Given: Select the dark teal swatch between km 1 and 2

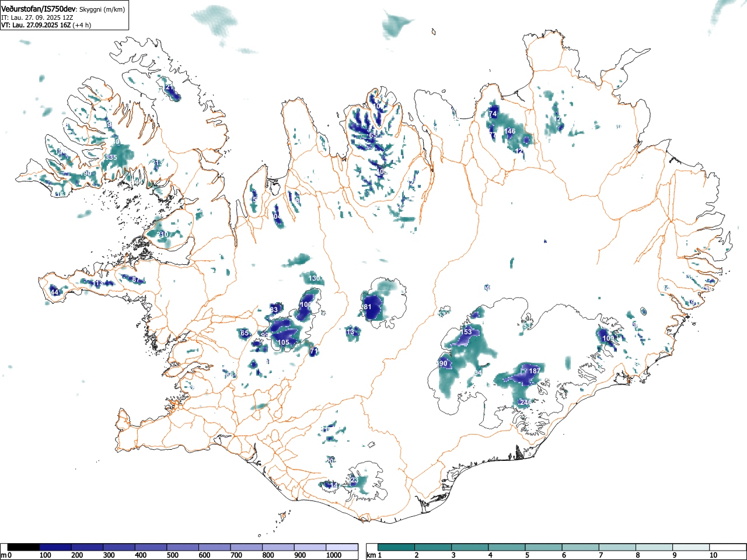Looking at the screenshot, I should [x=396, y=547].
